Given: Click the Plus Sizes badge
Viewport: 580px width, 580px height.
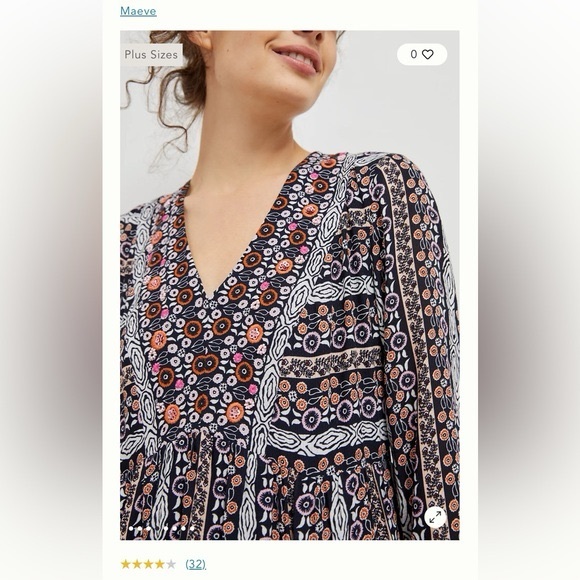Looking at the screenshot, I should tap(151, 55).
